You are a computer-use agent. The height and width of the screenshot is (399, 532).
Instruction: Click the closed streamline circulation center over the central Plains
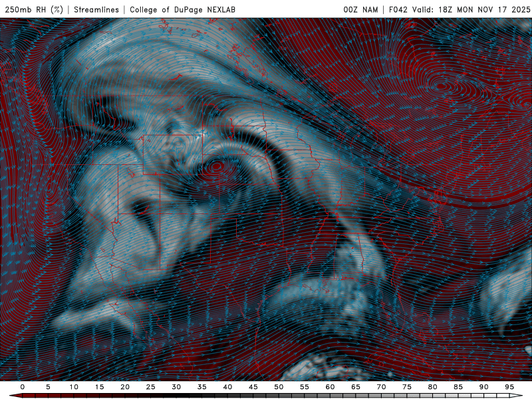pyautogui.click(x=216, y=167)
